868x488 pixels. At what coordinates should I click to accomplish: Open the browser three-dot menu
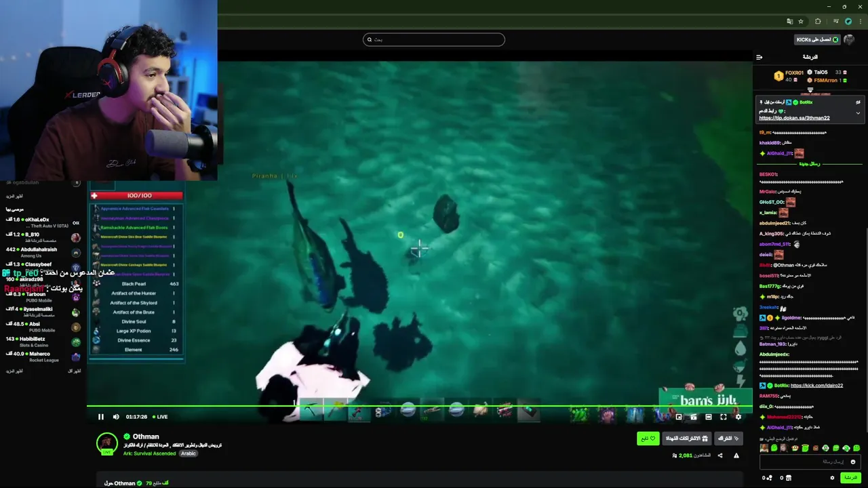[861, 21]
